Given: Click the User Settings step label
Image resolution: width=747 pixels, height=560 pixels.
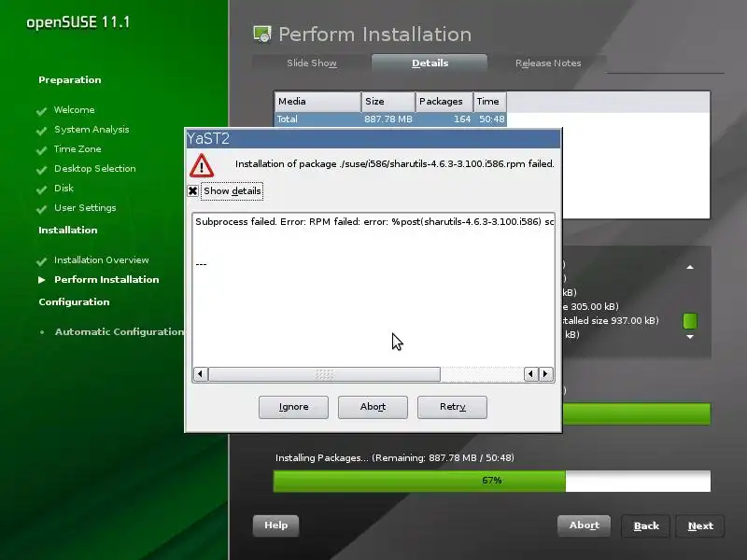Looking at the screenshot, I should click(x=85, y=207).
